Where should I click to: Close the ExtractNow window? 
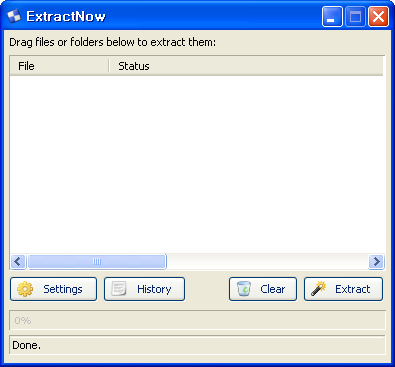tap(378, 17)
